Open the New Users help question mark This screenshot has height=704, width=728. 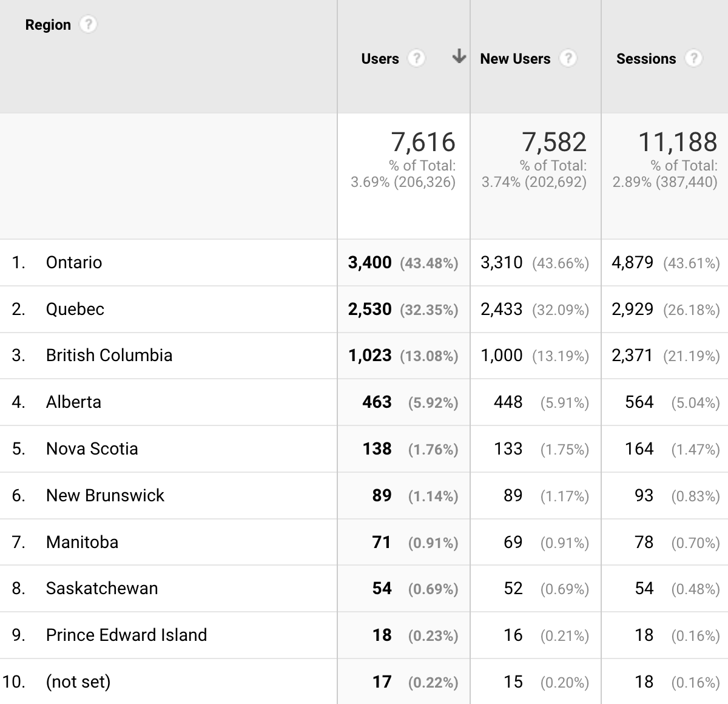[567, 59]
